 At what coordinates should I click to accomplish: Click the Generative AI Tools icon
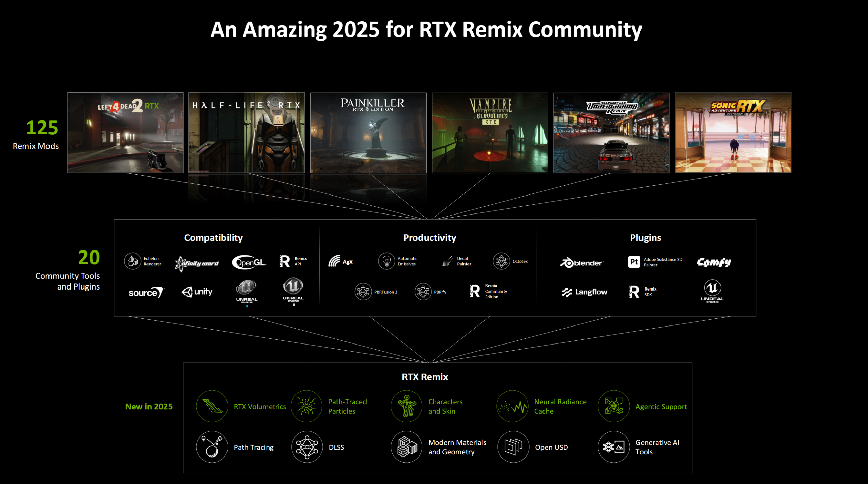click(x=613, y=447)
